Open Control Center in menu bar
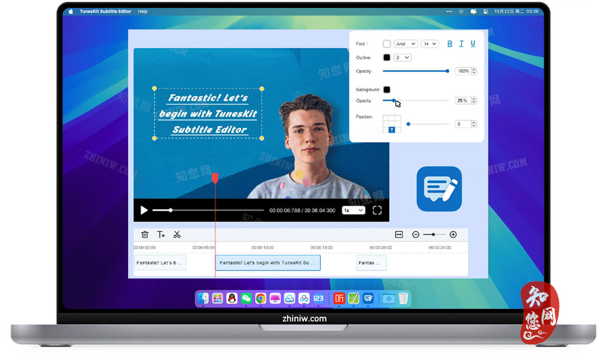This screenshot has width=607, height=364. click(x=485, y=11)
